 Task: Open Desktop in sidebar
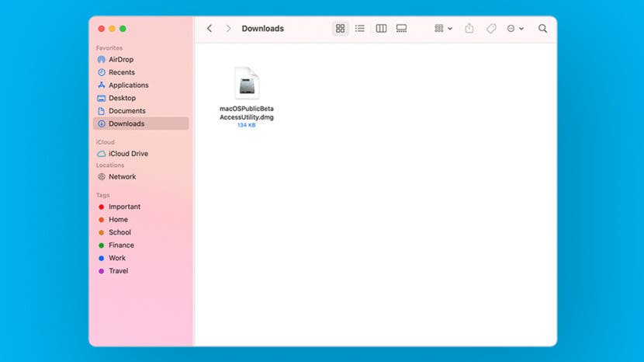coord(141,98)
